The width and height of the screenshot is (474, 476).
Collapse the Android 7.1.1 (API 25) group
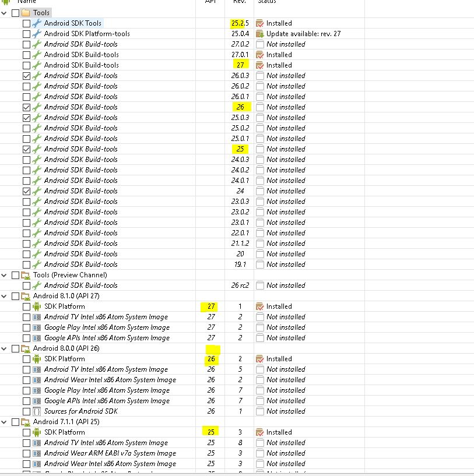pos(4,422)
